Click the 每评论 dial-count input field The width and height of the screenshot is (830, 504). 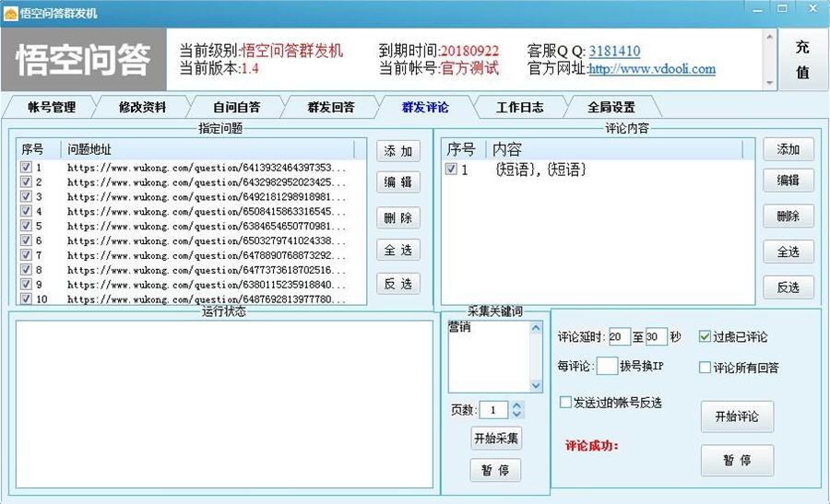pyautogui.click(x=607, y=367)
